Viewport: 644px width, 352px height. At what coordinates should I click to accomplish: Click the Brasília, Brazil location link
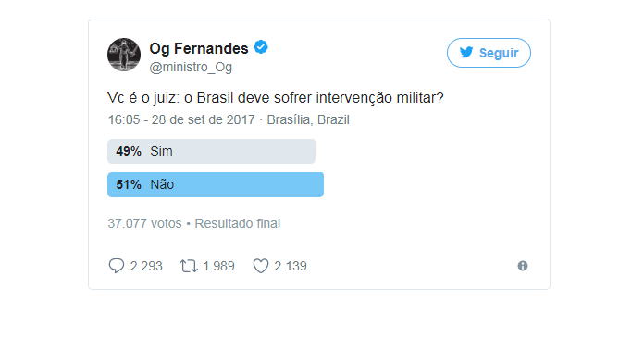click(x=308, y=119)
